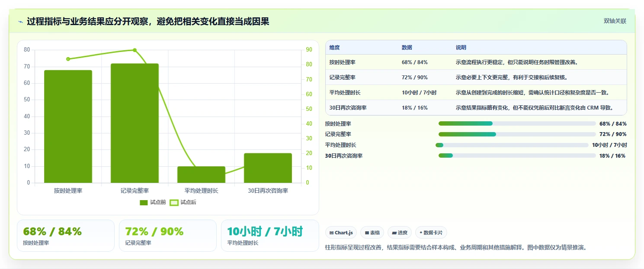Click the 按时处理率 label beside progress bar
Screen dimensions: 644x269
click(x=338, y=123)
